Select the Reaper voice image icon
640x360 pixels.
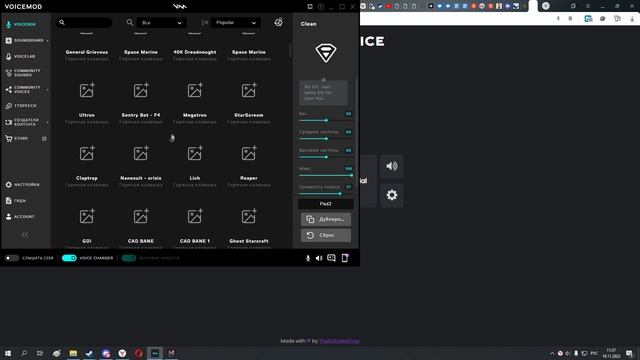249,153
